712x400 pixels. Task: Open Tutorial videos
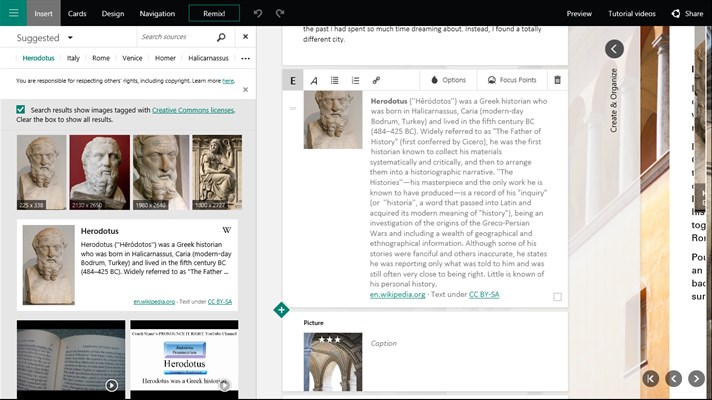(632, 13)
